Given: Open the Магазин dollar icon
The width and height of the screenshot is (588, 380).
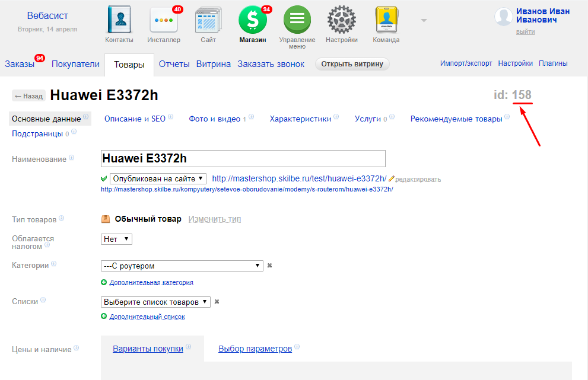Looking at the screenshot, I should coord(253,20).
